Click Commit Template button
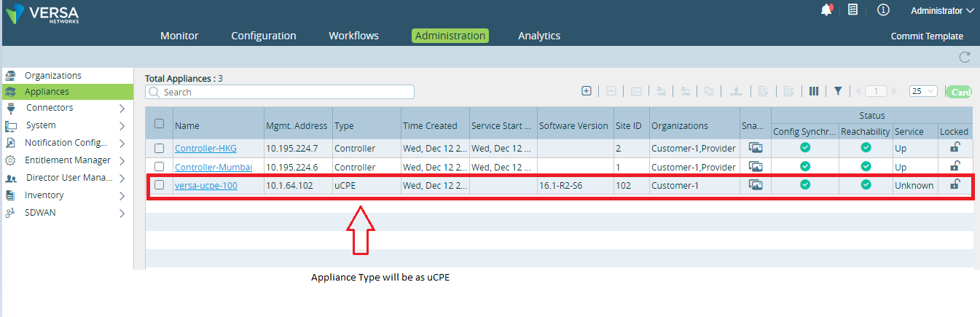 [x=927, y=36]
